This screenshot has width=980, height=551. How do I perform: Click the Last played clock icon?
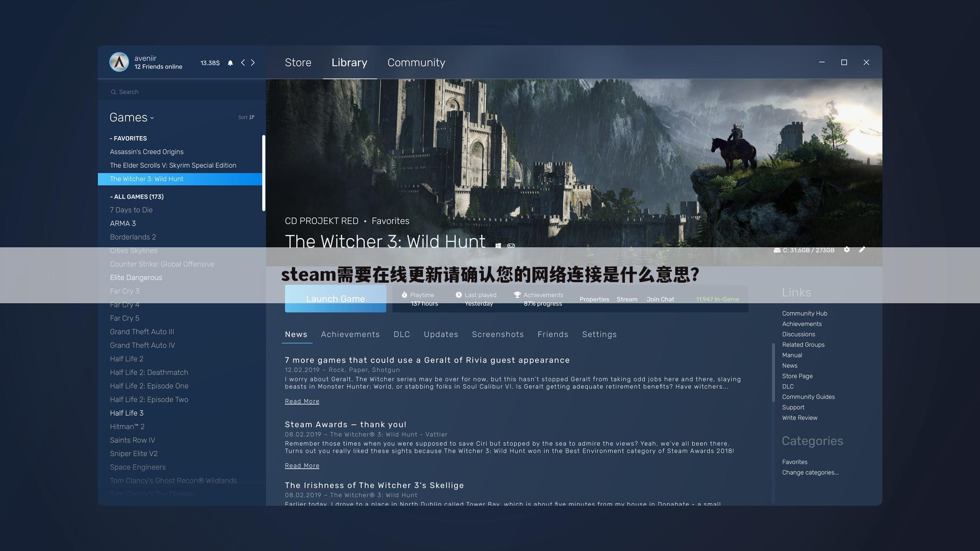point(459,295)
